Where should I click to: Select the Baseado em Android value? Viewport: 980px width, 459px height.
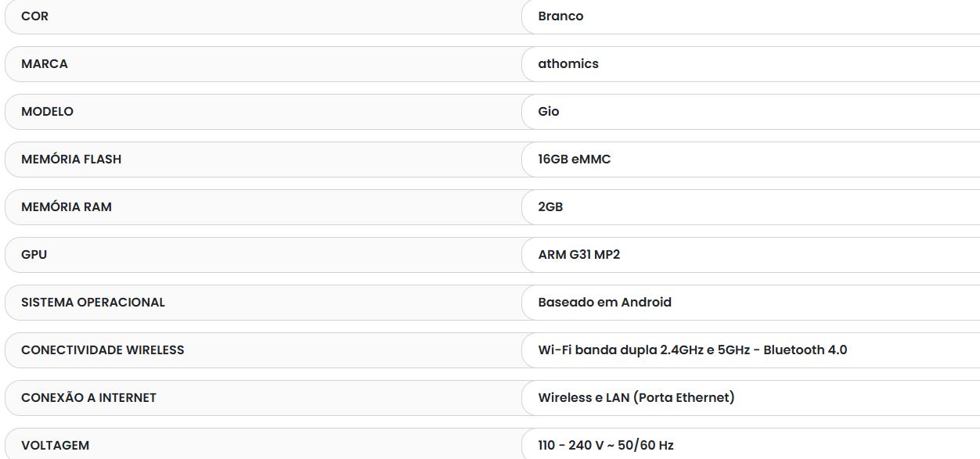[605, 303]
